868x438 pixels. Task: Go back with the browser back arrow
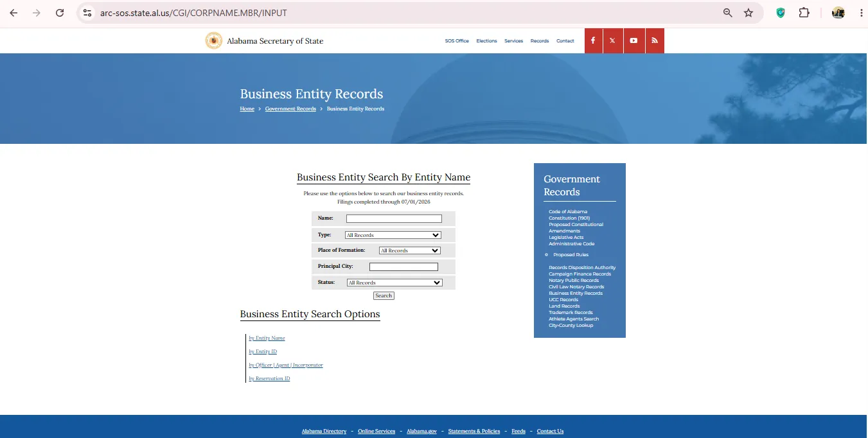coord(13,13)
